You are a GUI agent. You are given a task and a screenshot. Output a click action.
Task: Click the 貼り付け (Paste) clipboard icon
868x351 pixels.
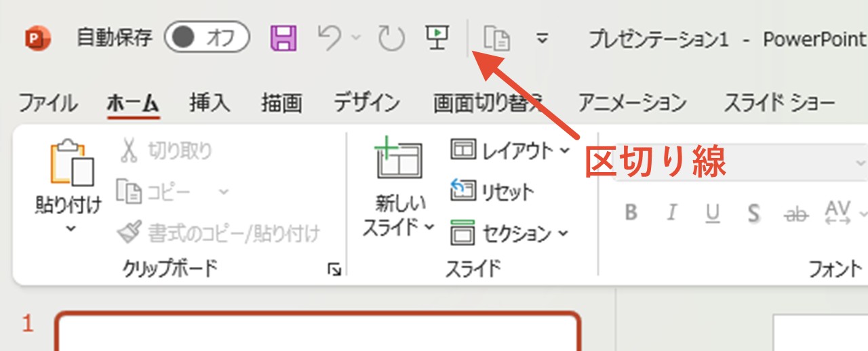coord(71,163)
